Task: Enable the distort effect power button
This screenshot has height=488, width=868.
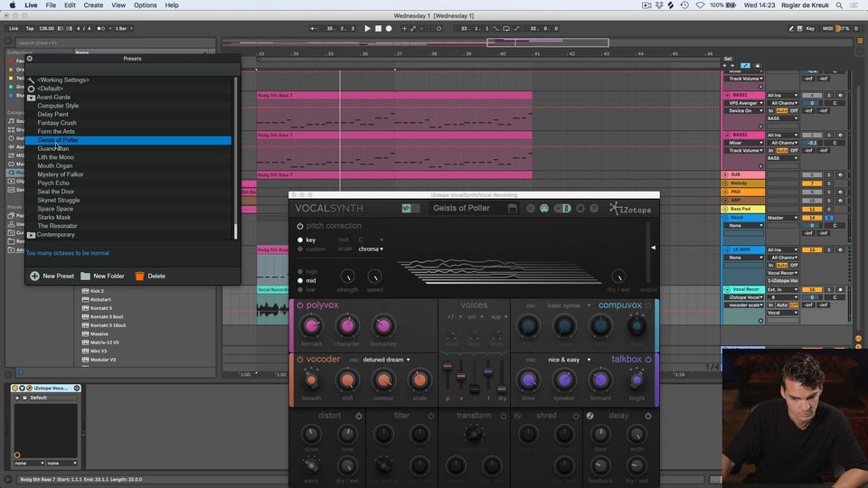Action: [x=359, y=416]
